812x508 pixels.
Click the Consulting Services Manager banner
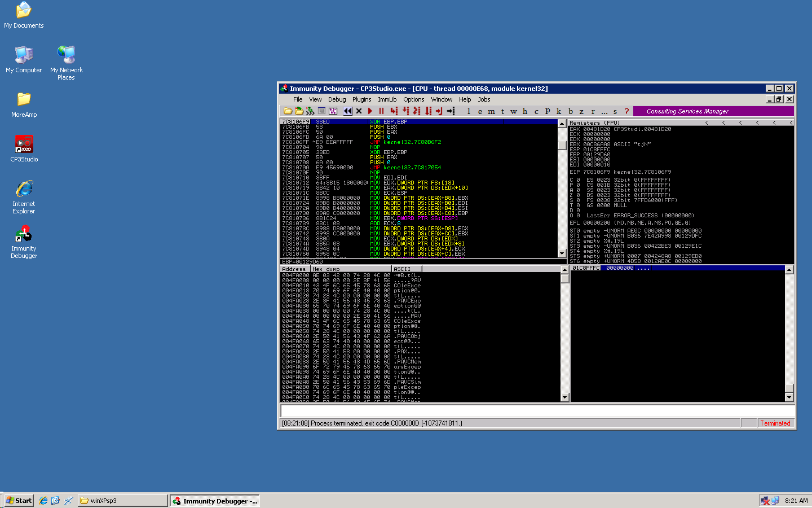687,111
